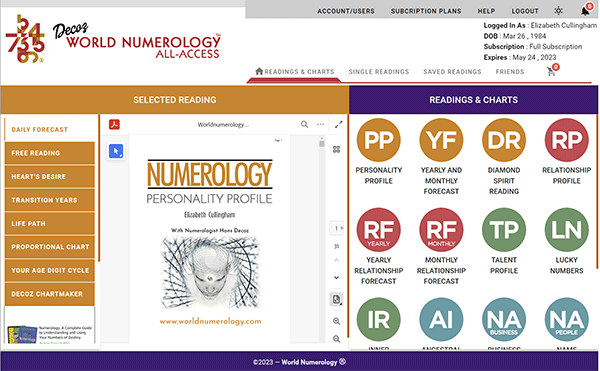Open the shopping cart icon
The width and height of the screenshot is (600, 371).
[551, 71]
